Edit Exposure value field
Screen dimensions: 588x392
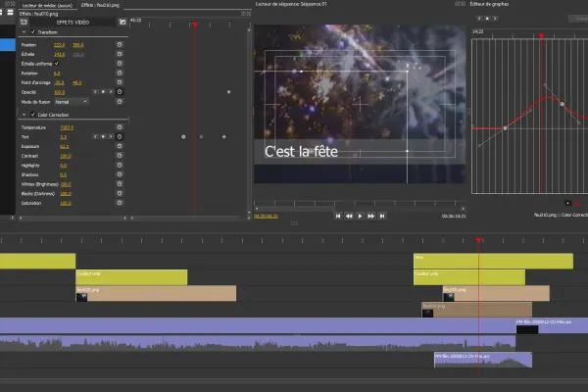64,146
